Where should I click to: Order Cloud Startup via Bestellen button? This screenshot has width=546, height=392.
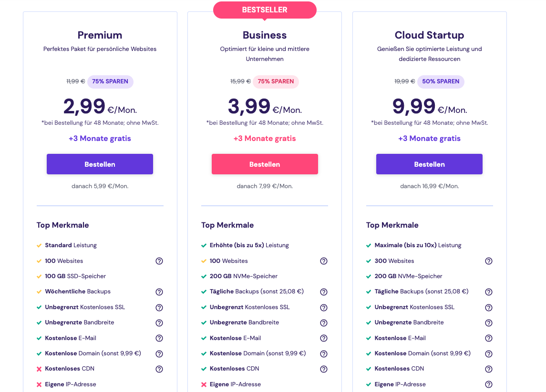click(x=429, y=164)
